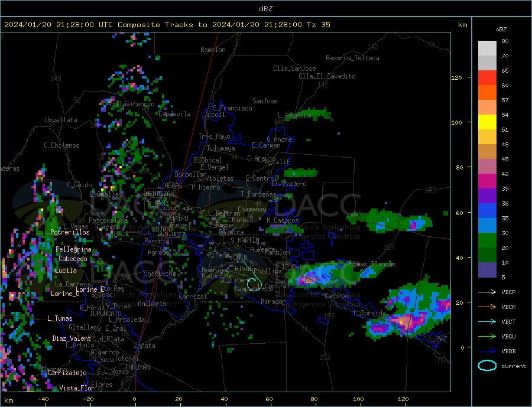Click the 51 dBZ yellow color swatch
Screen dimensions: 532x407
(x=487, y=122)
